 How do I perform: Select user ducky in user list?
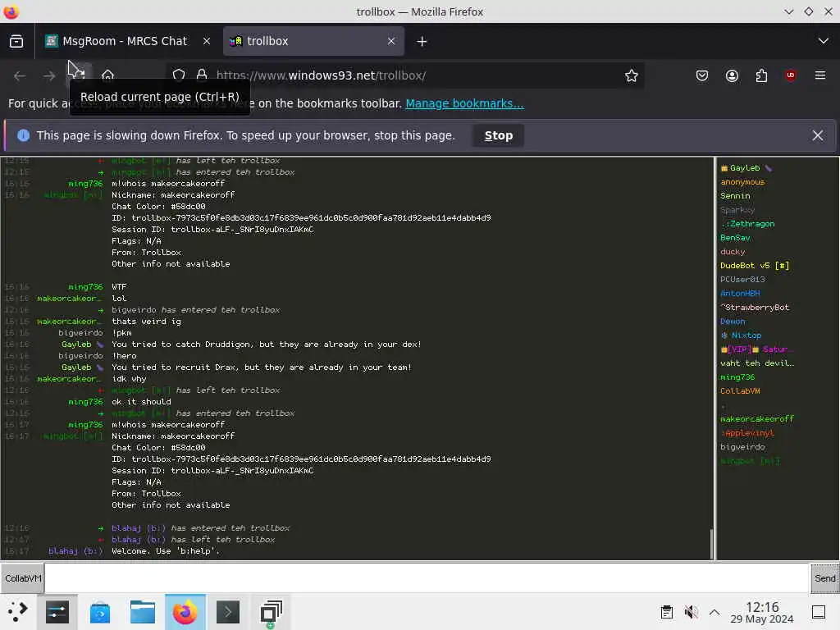733,252
